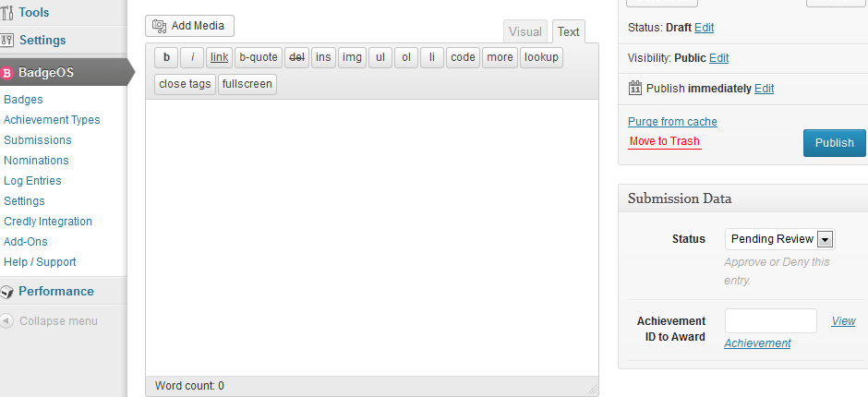This screenshot has height=397, width=868.
Task: Insert bold tag with b button
Action: click(x=166, y=57)
